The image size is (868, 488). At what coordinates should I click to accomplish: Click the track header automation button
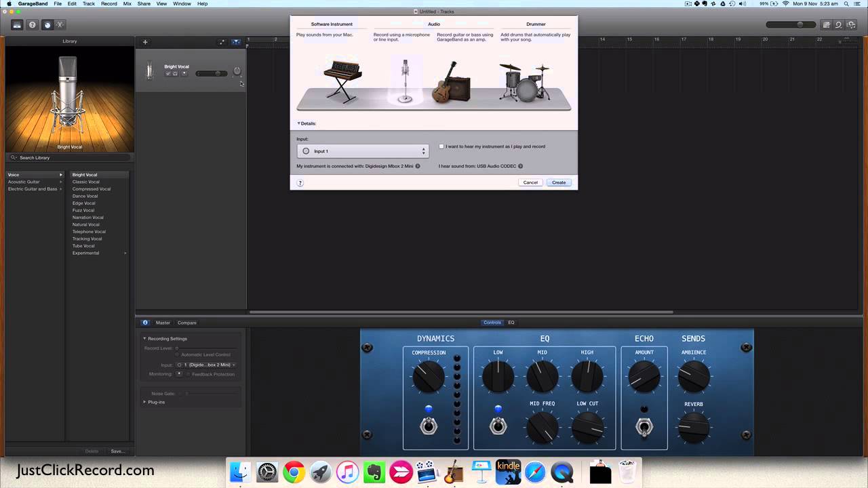(x=222, y=42)
